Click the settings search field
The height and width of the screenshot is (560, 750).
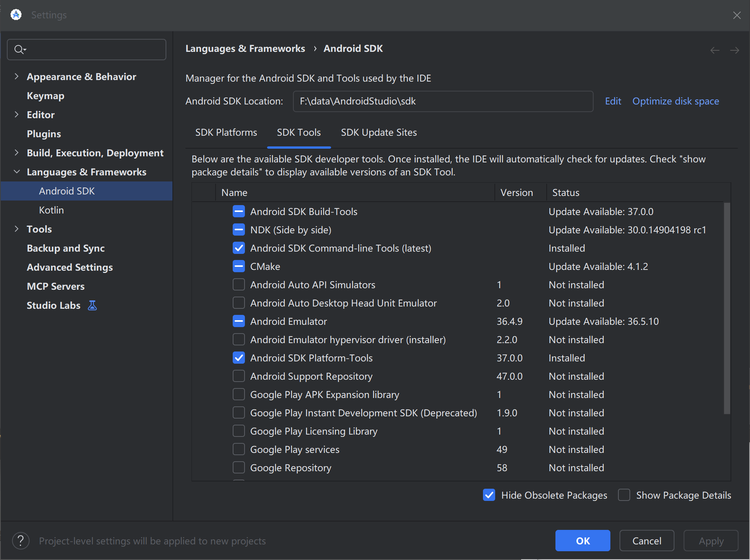(x=87, y=50)
